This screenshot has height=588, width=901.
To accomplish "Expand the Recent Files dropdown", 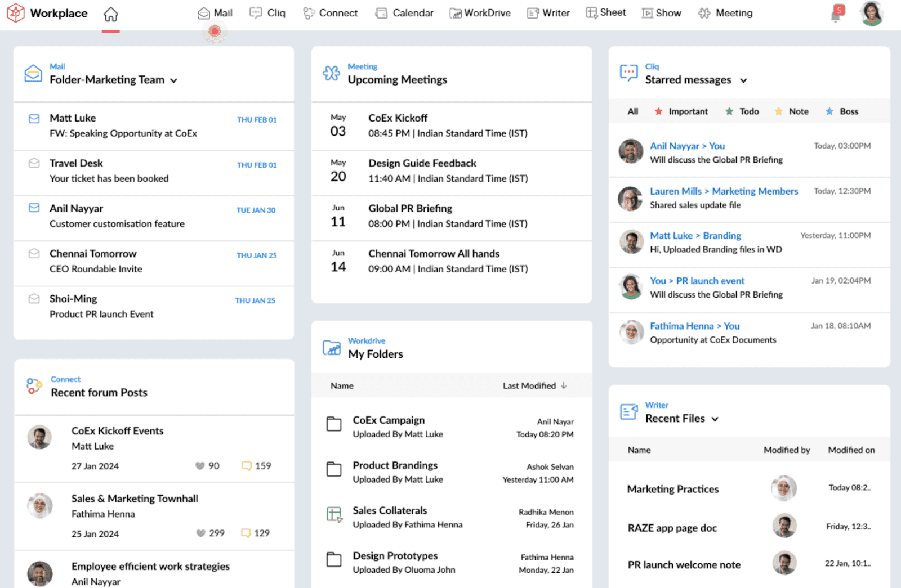I will [716, 419].
